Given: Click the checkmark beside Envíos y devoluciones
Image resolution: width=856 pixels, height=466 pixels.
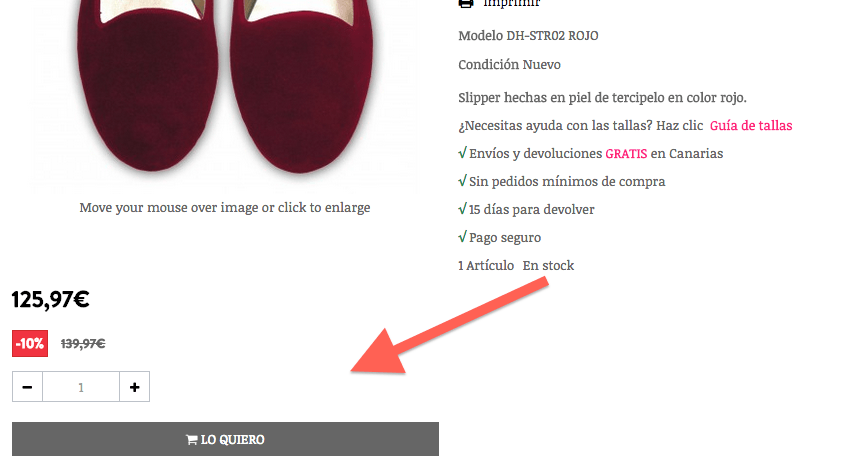Looking at the screenshot, I should pyautogui.click(x=462, y=153).
